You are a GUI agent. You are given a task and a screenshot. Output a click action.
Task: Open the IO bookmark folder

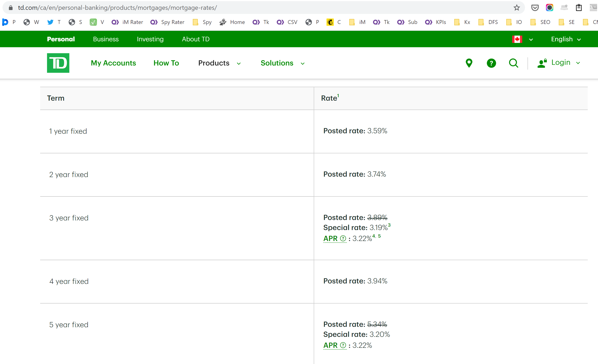coord(514,22)
